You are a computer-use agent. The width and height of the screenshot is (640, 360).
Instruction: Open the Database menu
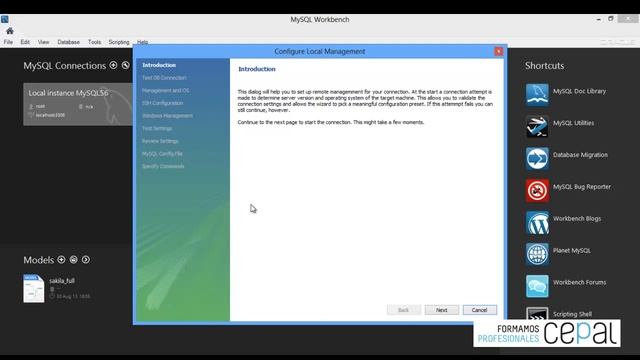click(69, 42)
